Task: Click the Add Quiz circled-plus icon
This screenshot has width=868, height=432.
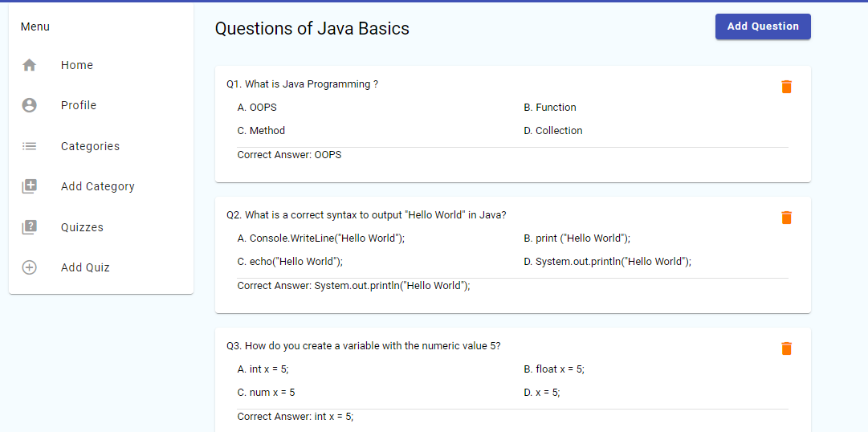Action: click(30, 267)
